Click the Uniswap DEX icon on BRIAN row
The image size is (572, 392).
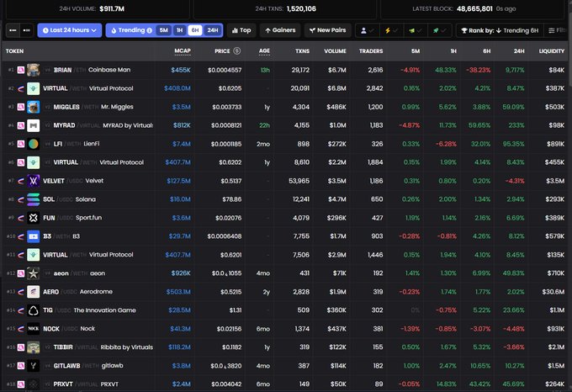pos(21,70)
